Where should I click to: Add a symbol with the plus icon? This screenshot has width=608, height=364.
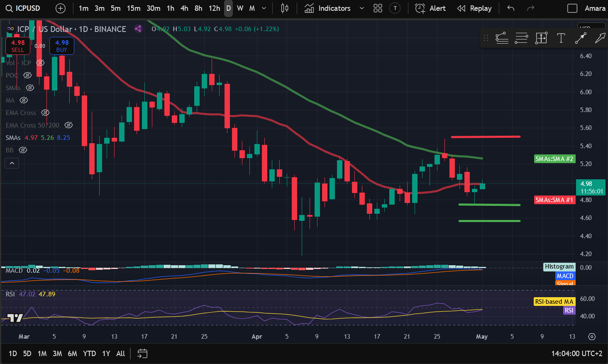tap(61, 8)
